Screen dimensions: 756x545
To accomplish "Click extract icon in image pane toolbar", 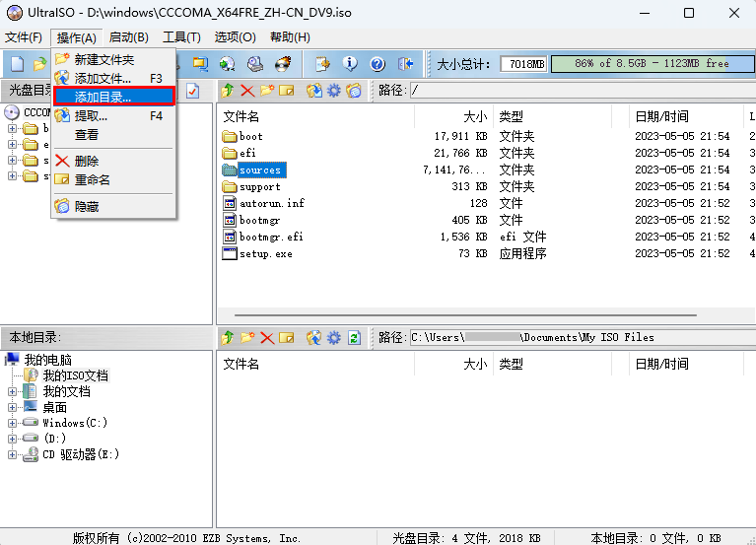I will [x=313, y=90].
